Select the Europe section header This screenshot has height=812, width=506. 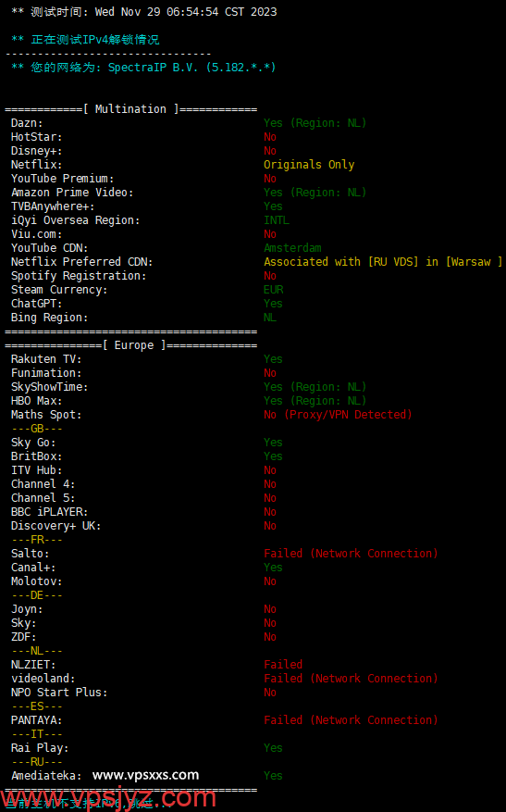131,345
